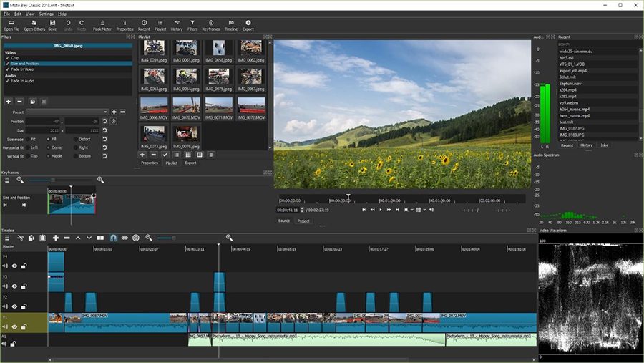Open the keyframes panel menu
This screenshot has width=644, height=363.
(7, 180)
